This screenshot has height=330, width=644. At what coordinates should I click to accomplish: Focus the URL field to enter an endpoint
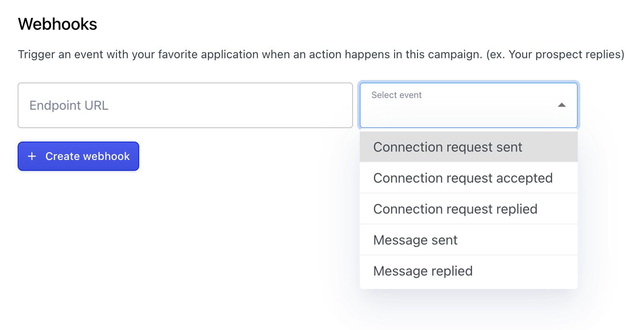pos(185,105)
